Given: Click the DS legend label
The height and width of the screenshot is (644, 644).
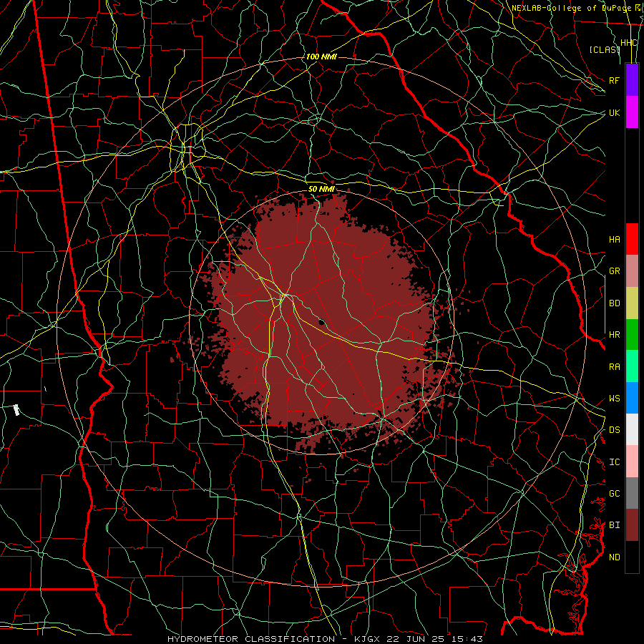Looking at the screenshot, I should click(614, 429).
